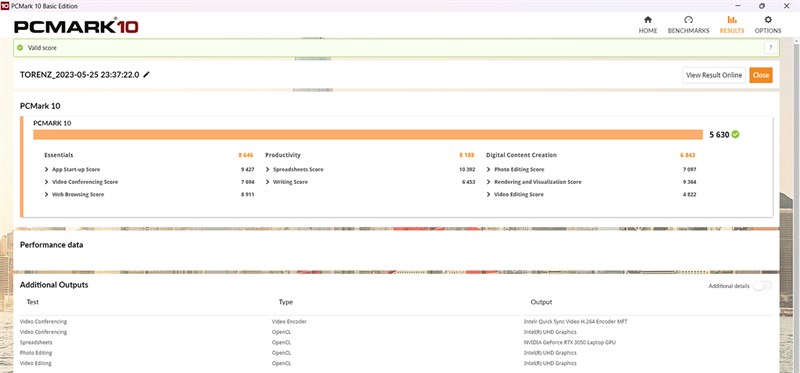The image size is (800, 373).
Task: Click the orange Close button
Action: [761, 75]
